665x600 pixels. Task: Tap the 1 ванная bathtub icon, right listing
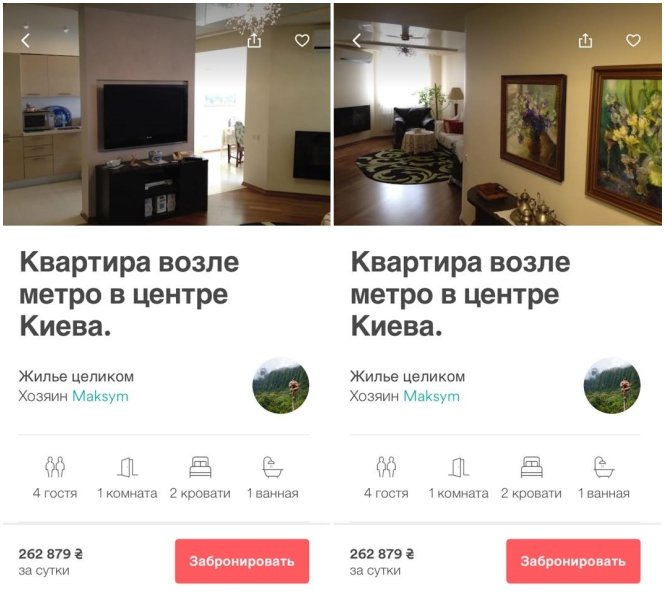(604, 467)
